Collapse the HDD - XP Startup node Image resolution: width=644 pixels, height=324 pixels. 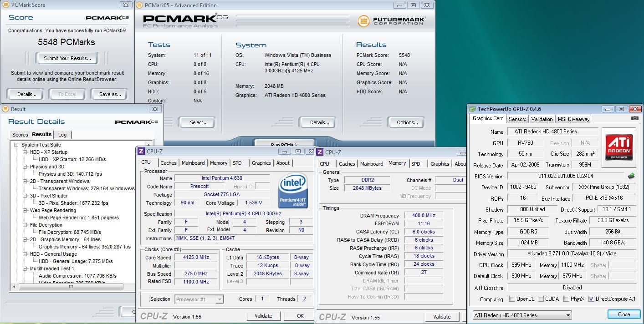[x=25, y=152]
